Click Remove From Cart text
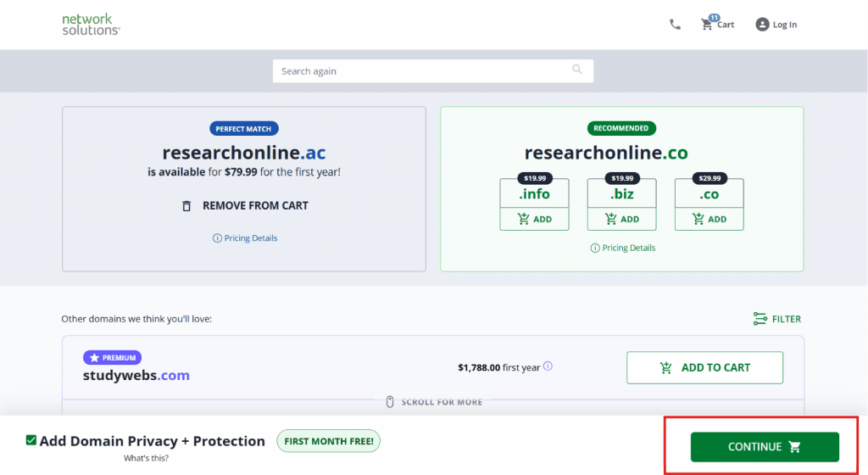868x475 pixels. pyautogui.click(x=255, y=206)
